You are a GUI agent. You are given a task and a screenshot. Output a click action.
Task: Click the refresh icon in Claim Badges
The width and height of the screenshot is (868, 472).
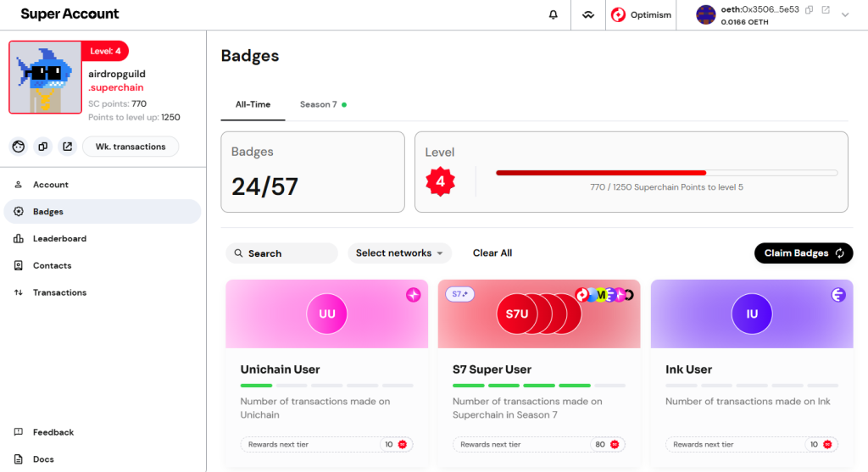tap(839, 253)
